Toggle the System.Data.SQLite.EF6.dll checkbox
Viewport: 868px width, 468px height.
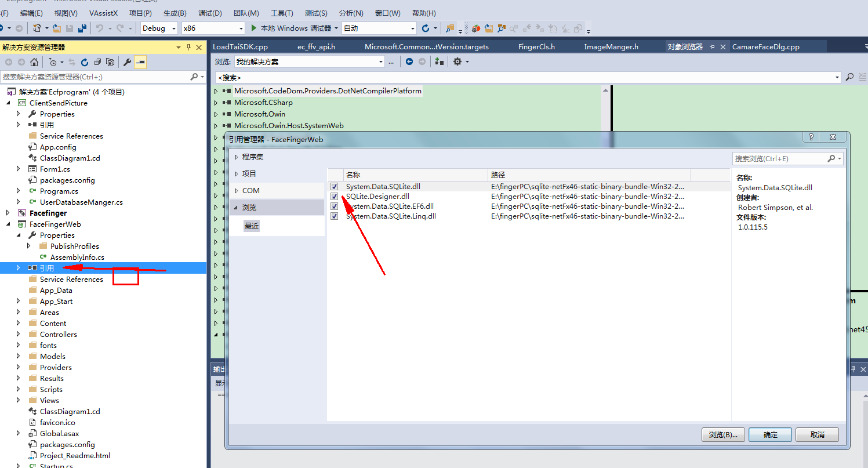point(334,206)
